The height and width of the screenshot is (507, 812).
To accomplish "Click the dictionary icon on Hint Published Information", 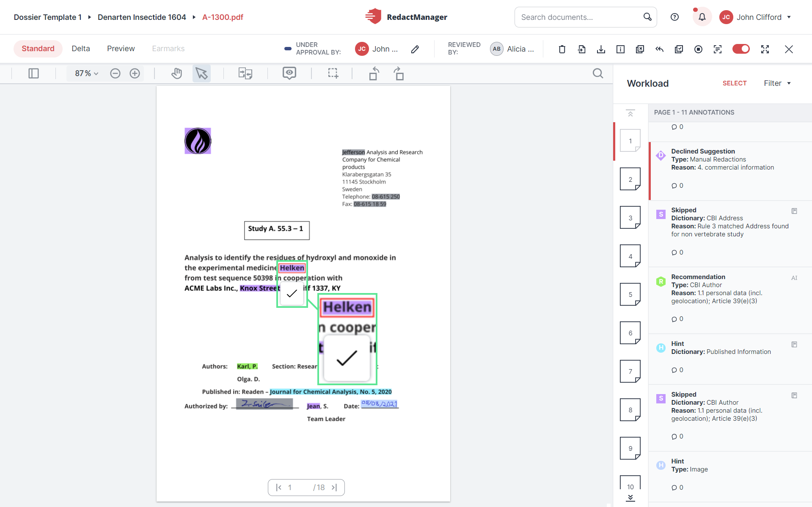I will [x=794, y=345].
